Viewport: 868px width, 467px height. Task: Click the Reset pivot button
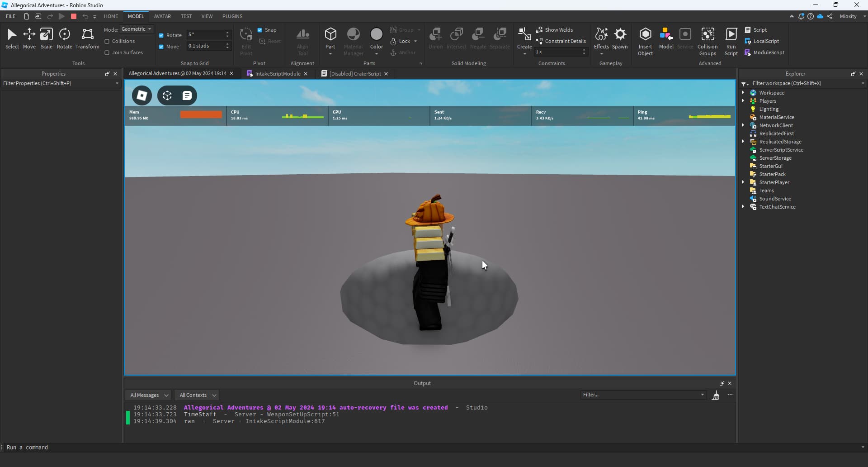pos(270,41)
